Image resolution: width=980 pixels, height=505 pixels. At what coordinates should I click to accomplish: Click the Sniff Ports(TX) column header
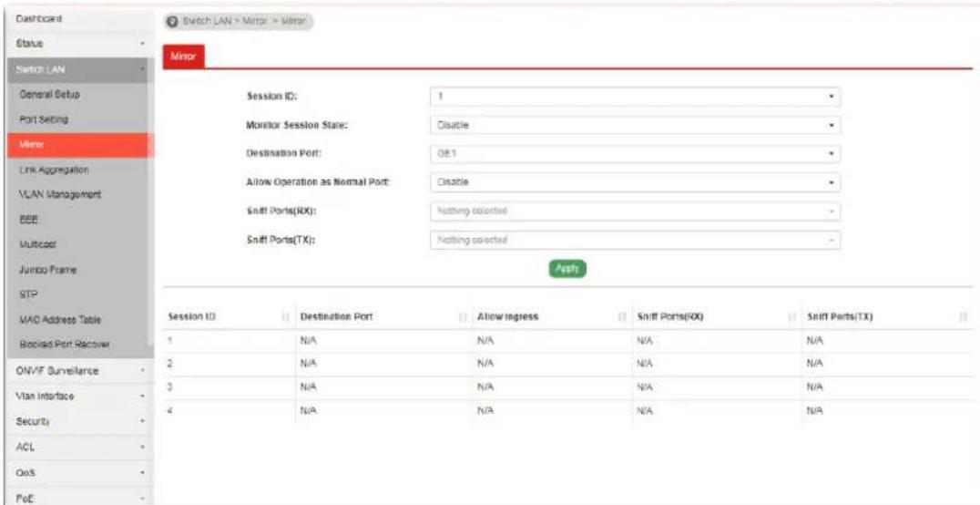[839, 317]
